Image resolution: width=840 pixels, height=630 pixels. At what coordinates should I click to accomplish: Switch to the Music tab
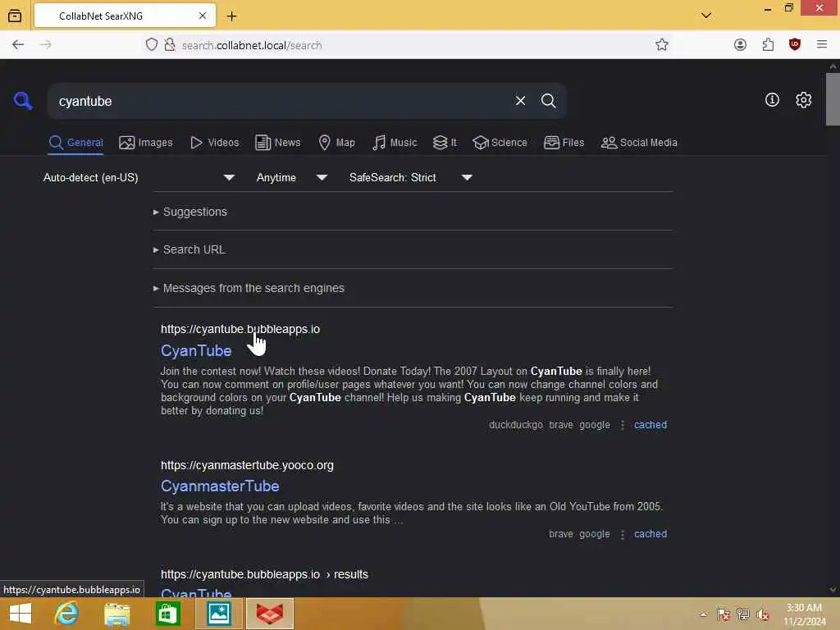(395, 143)
